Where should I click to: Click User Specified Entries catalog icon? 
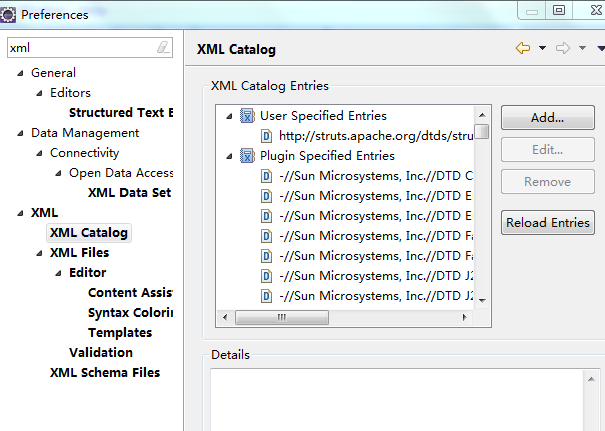(x=247, y=115)
